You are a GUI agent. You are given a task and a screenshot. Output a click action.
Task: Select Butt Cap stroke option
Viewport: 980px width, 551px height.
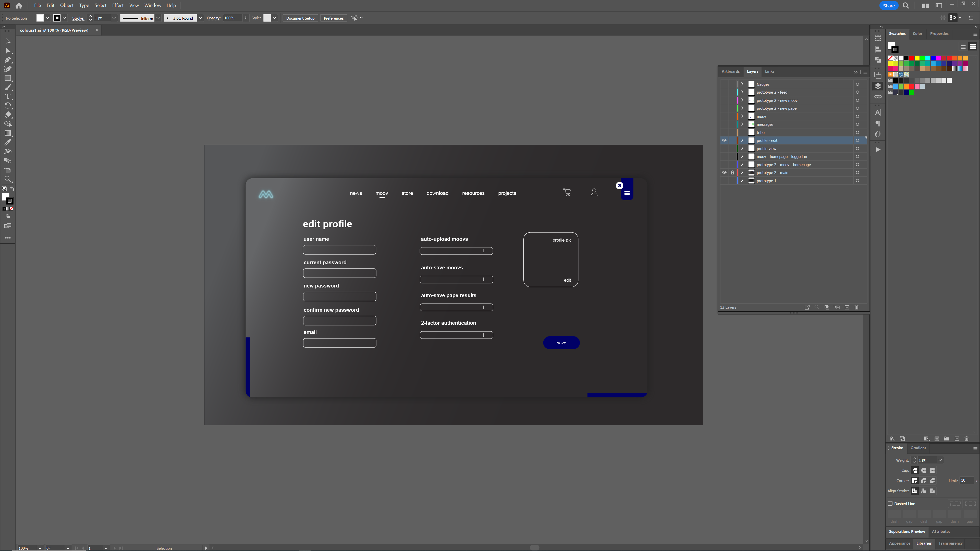pyautogui.click(x=915, y=470)
